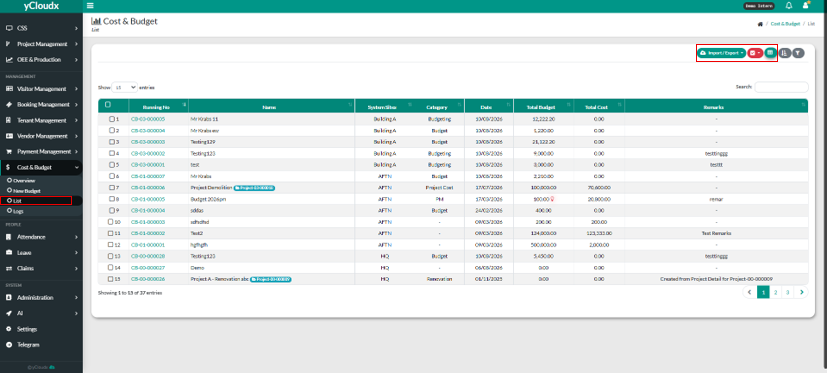Click the Payment Management cart icon
This screenshot has height=375, width=832.
8,152
